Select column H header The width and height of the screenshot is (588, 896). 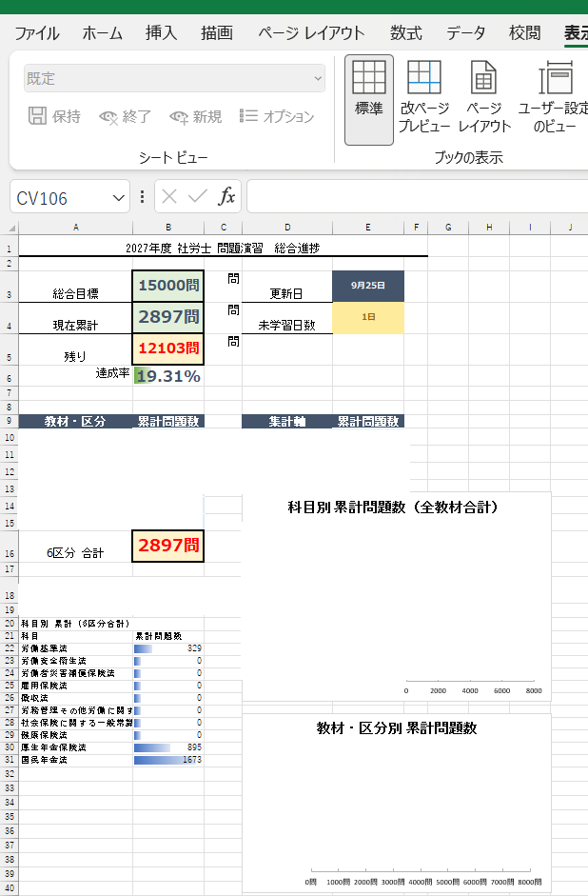[x=489, y=228]
